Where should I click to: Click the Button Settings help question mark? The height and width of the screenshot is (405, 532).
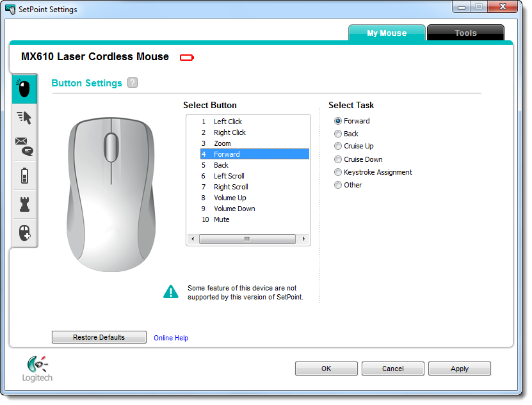click(x=133, y=83)
